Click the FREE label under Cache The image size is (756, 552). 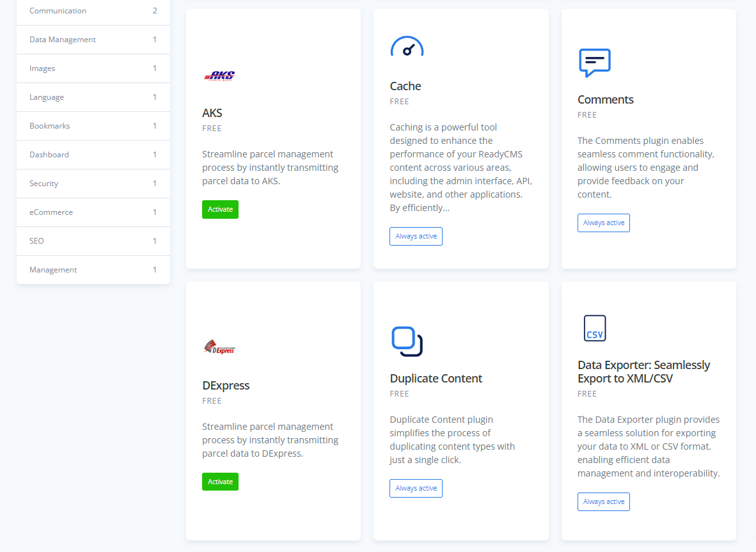click(399, 102)
